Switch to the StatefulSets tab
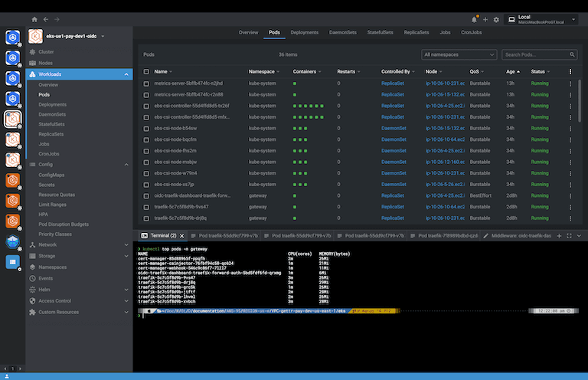Image resolution: width=588 pixels, height=380 pixels. (x=381, y=33)
